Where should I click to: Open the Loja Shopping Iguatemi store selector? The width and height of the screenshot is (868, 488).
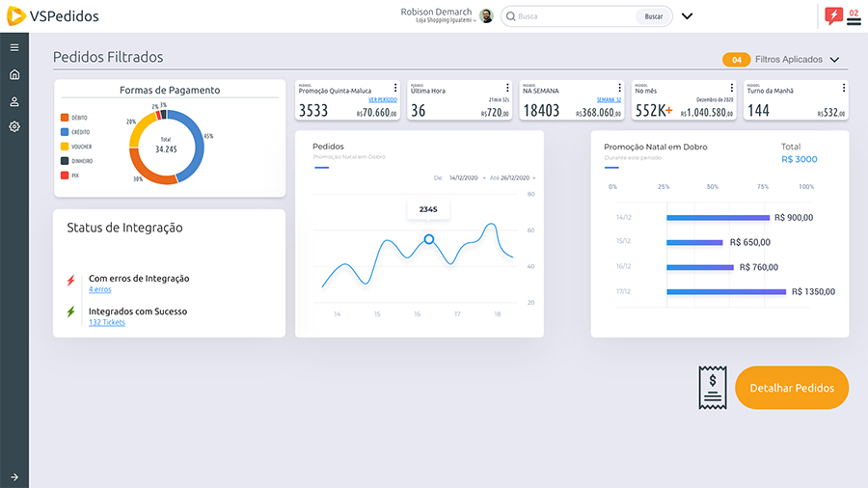pyautogui.click(x=446, y=20)
